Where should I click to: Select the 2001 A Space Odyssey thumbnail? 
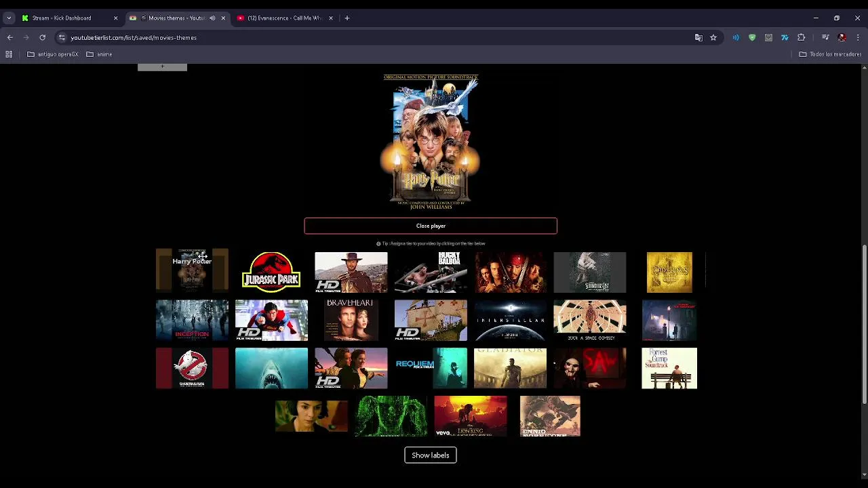click(x=589, y=320)
